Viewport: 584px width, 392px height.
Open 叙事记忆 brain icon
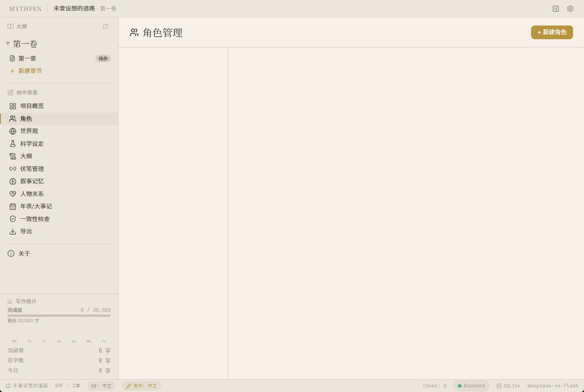tap(13, 181)
